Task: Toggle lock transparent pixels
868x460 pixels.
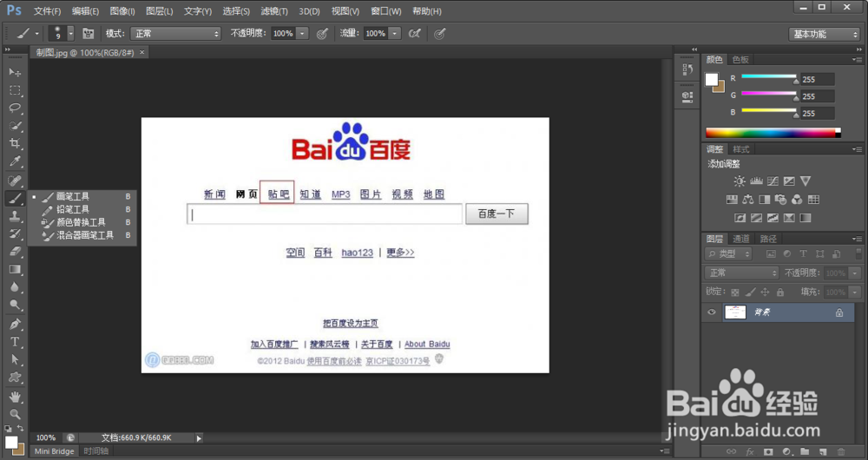Action: (x=735, y=292)
